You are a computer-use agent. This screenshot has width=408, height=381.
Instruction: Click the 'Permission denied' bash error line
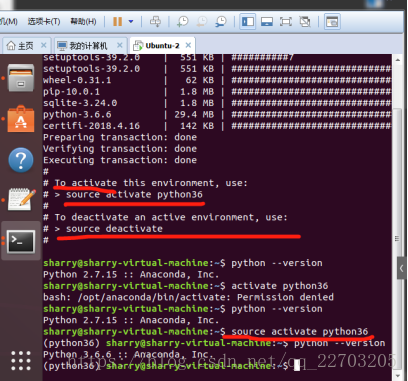pyautogui.click(x=188, y=297)
